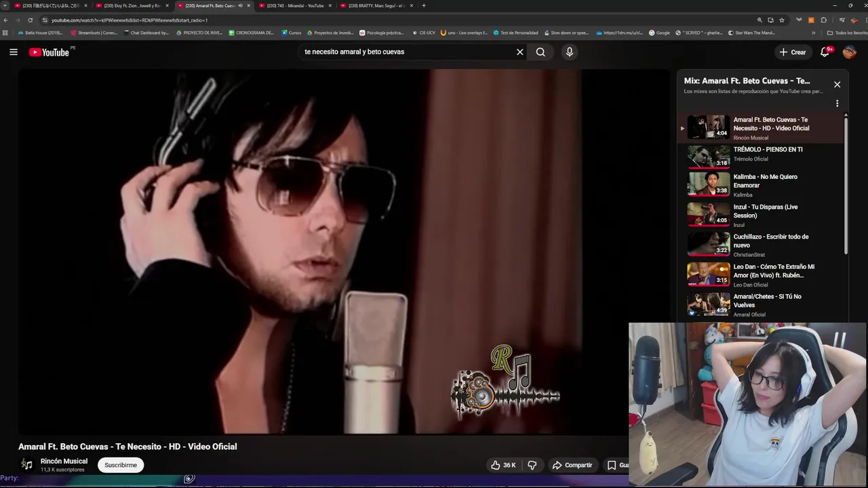Go back in browser history
Viewport: 868px width, 488px height.
coord(6,20)
